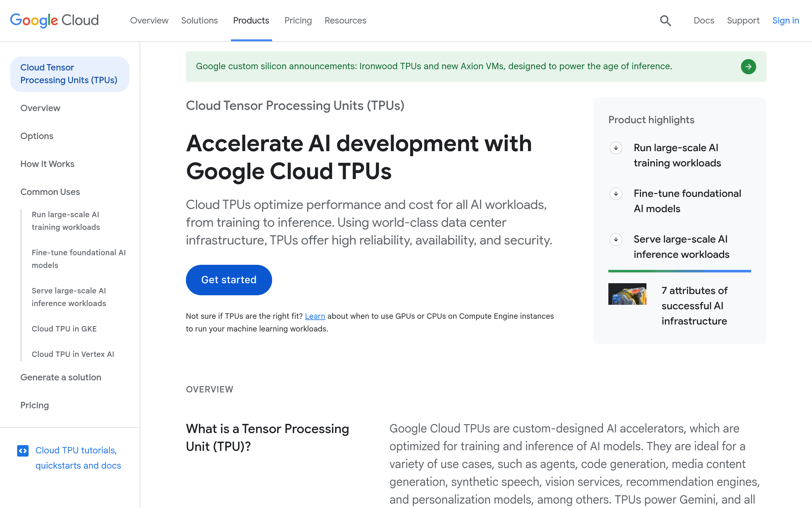812x508 pixels.
Task: Open highlight Fine-tune foundational AI models
Action: pos(687,201)
